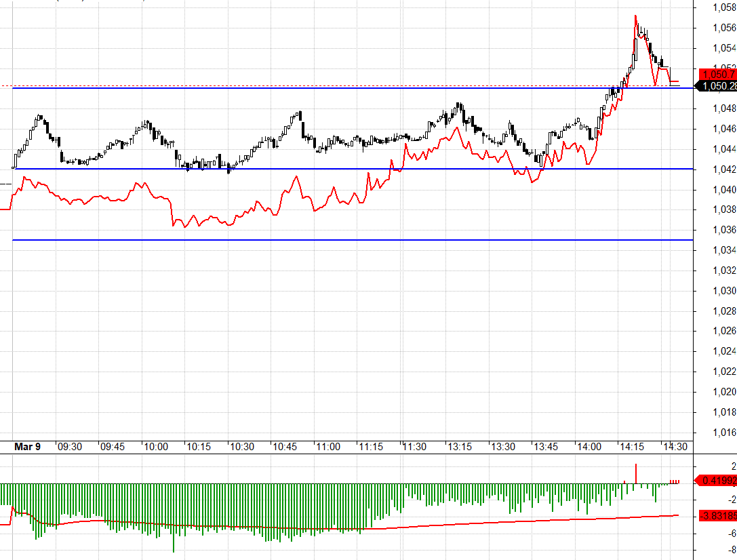
Task: Click the Mar 9 date label
Action: pyautogui.click(x=28, y=447)
